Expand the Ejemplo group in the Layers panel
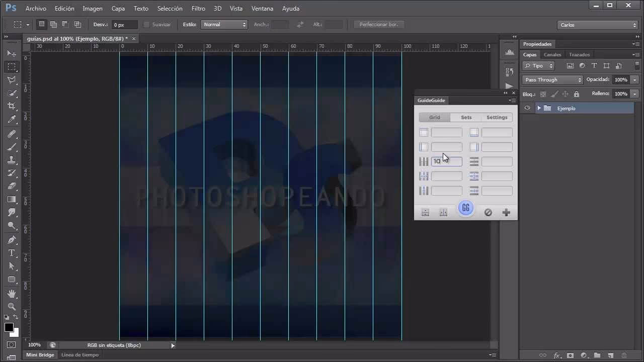Viewport: 644px width, 362px height. click(539, 108)
